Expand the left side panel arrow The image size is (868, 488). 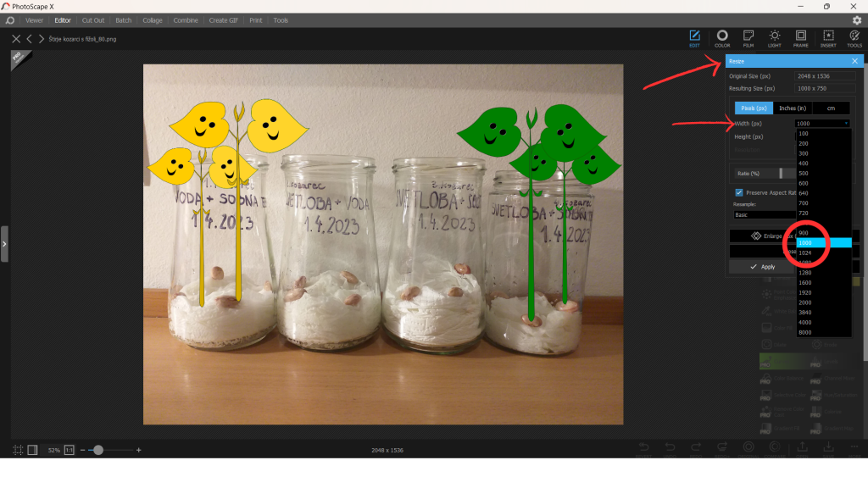click(x=4, y=244)
